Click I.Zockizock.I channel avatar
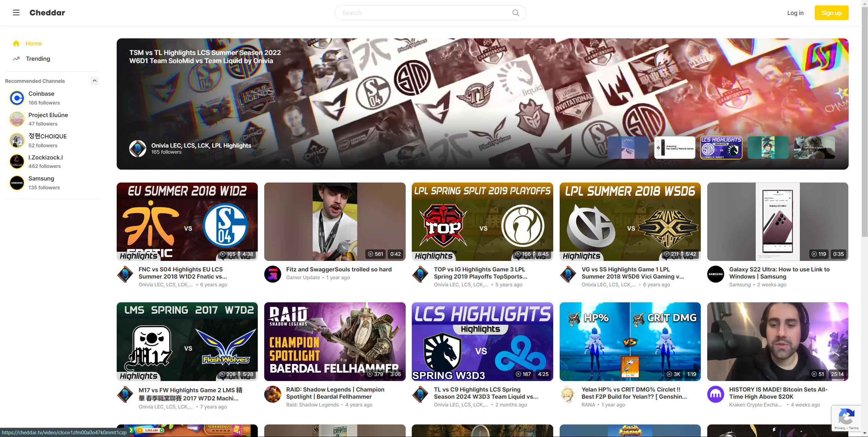Screen dimensions: 868x437 point(17,161)
